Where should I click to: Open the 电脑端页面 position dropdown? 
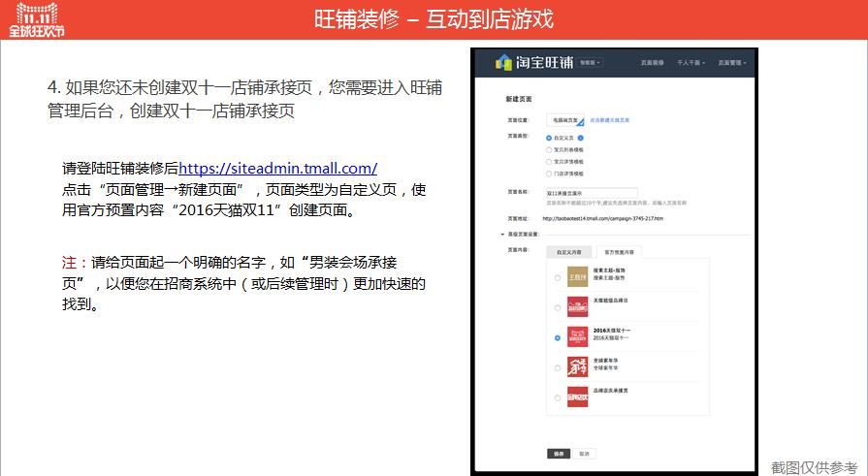pyautogui.click(x=565, y=120)
